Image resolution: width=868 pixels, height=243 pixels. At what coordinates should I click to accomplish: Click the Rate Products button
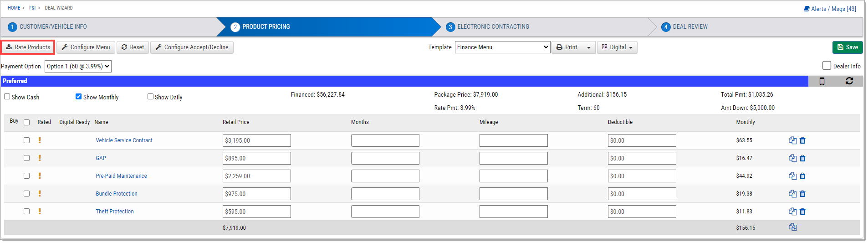[x=28, y=47]
